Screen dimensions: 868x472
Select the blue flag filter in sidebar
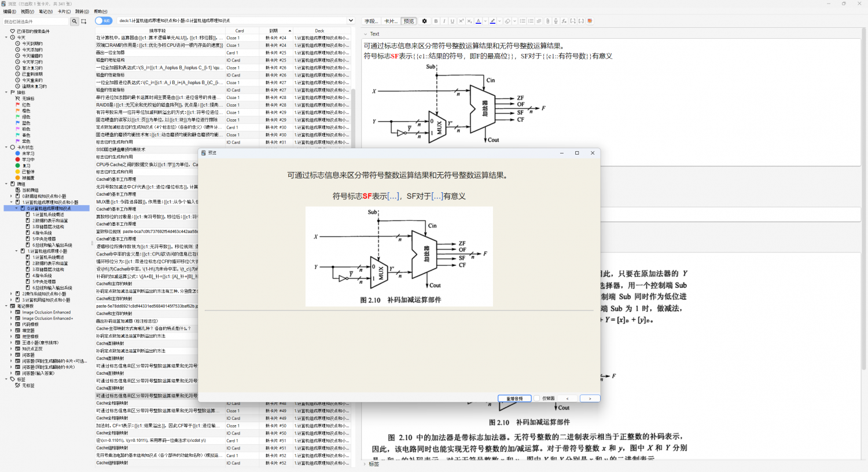[18, 123]
